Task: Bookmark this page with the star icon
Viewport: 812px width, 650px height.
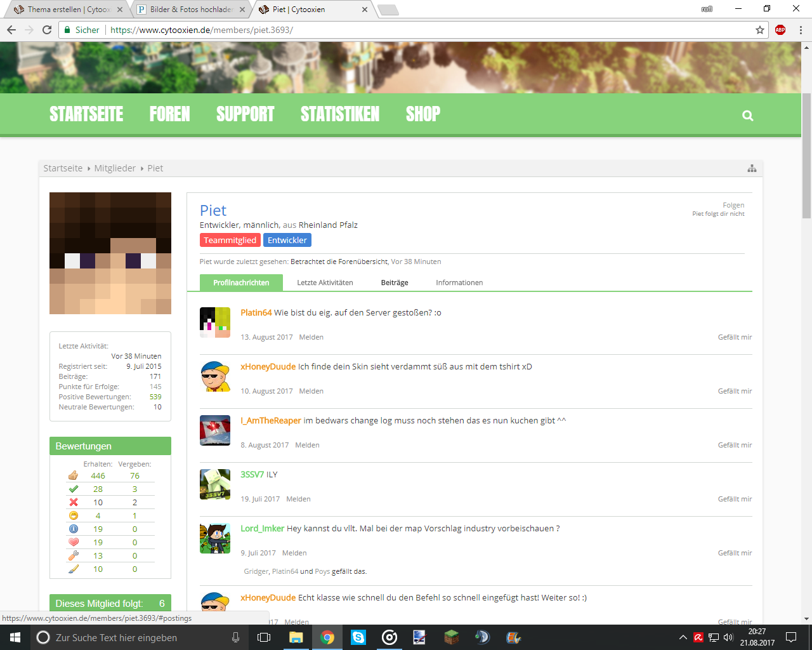Action: [760, 30]
